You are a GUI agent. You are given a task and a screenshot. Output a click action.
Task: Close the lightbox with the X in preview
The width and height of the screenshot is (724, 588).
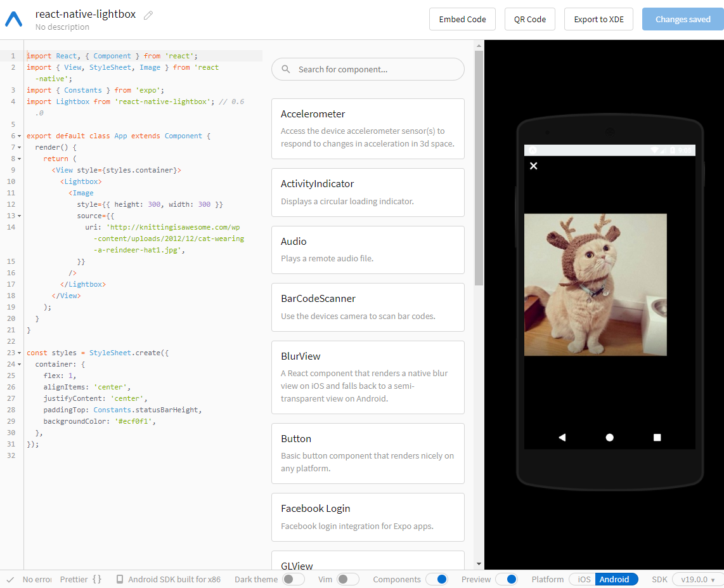coord(534,166)
